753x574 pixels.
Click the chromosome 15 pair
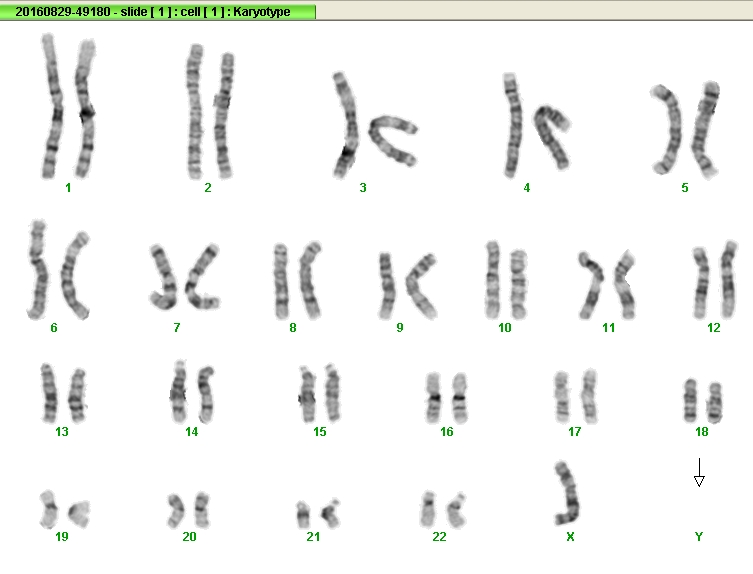click(x=319, y=393)
